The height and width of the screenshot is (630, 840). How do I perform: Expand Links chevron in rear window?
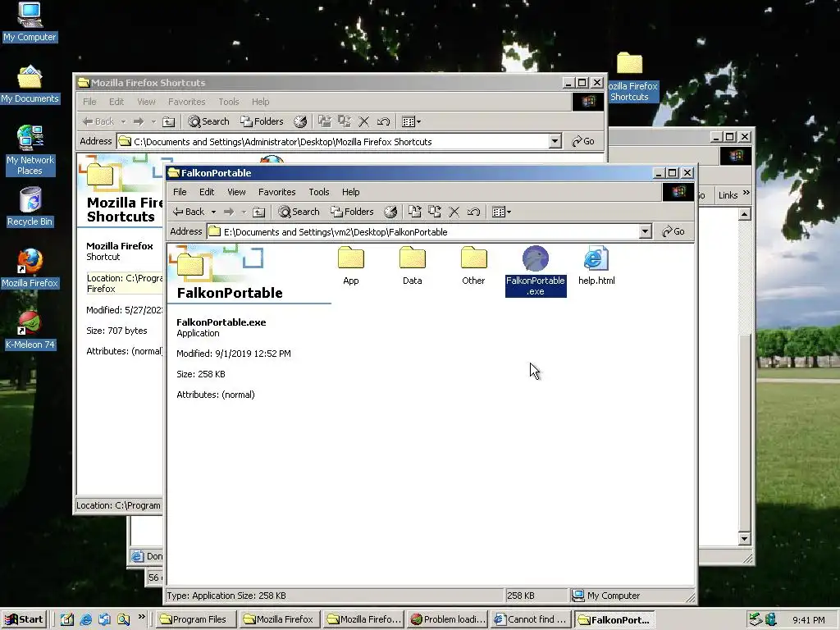pos(746,193)
